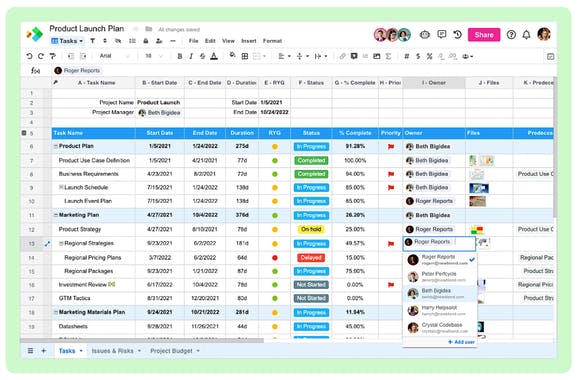View notifications bell
This screenshot has width=579, height=380.
(526, 35)
